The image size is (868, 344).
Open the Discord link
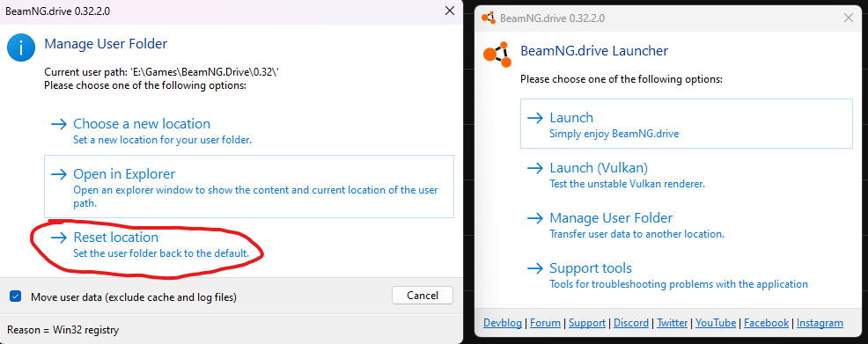[631, 323]
